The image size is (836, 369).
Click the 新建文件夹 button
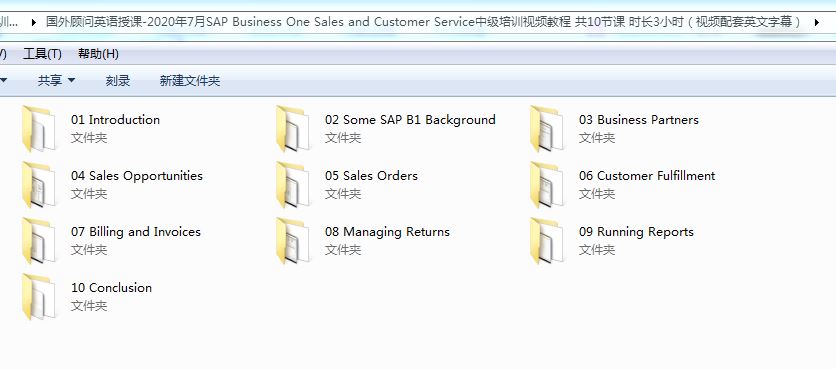pos(190,81)
